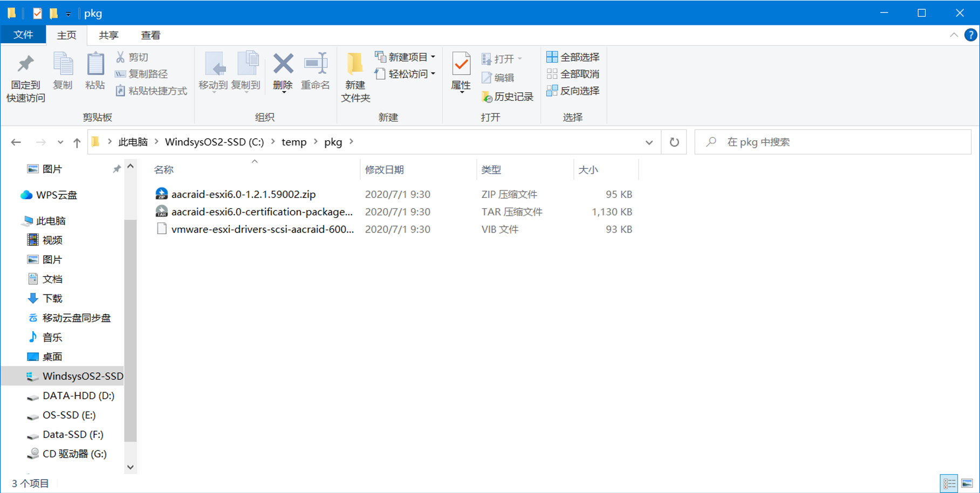Create a new folder with 新建文件夹 icon
The image size is (980, 493).
(355, 65)
